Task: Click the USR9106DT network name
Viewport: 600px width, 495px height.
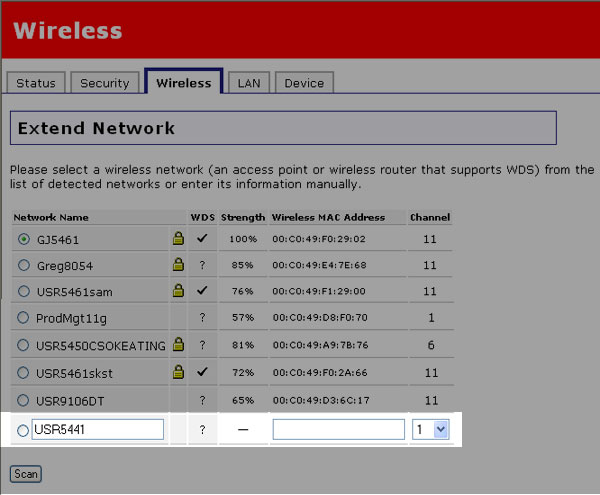Action: point(70,401)
